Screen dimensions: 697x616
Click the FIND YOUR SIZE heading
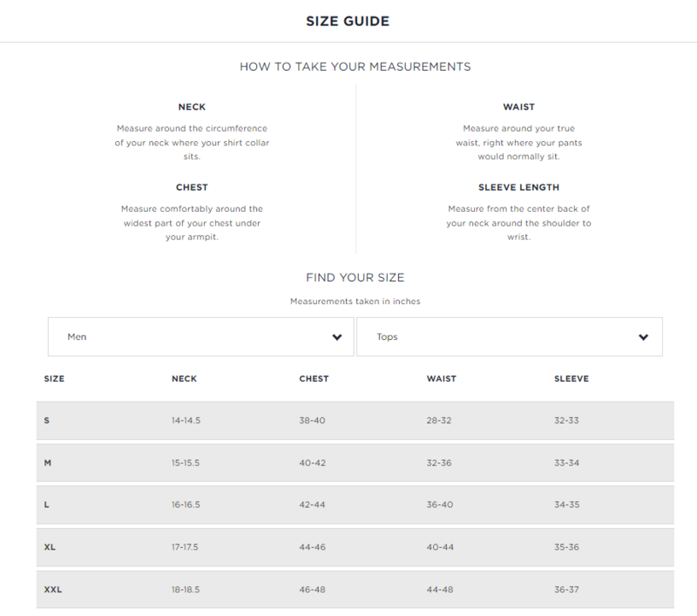[x=355, y=277]
